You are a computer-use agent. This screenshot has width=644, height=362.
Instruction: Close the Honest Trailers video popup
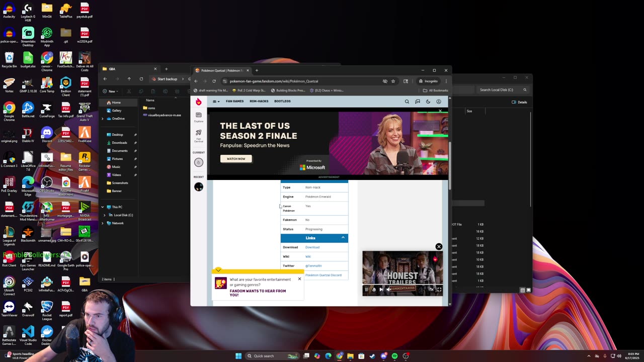(x=439, y=246)
